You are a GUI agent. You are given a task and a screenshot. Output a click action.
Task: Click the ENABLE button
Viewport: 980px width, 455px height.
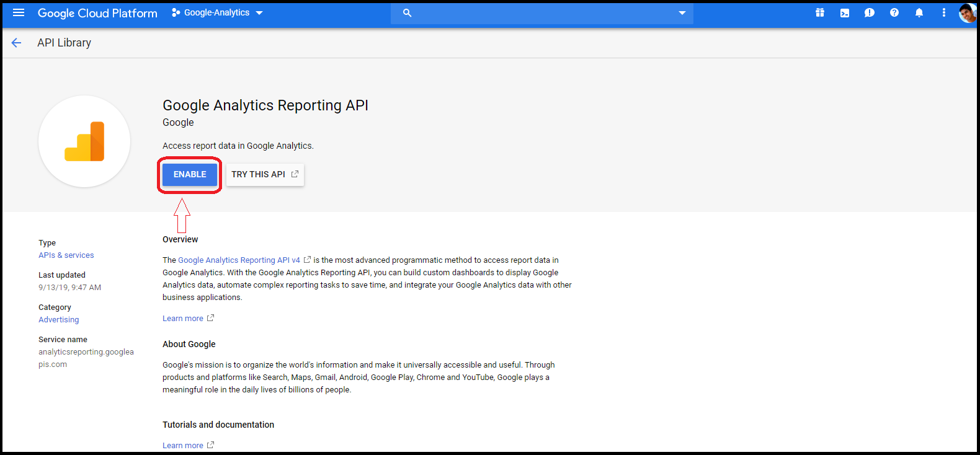click(190, 175)
